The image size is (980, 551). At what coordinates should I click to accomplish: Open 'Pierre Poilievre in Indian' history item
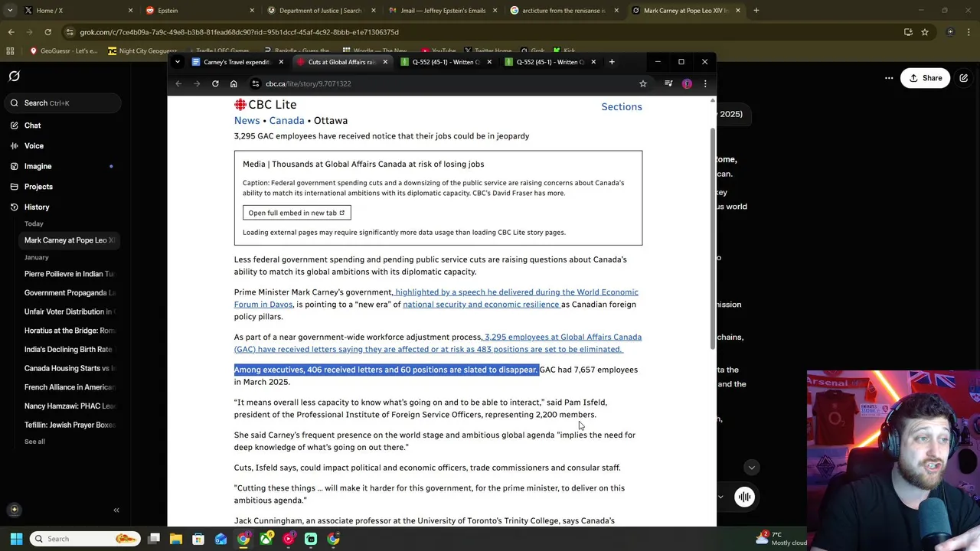point(69,274)
